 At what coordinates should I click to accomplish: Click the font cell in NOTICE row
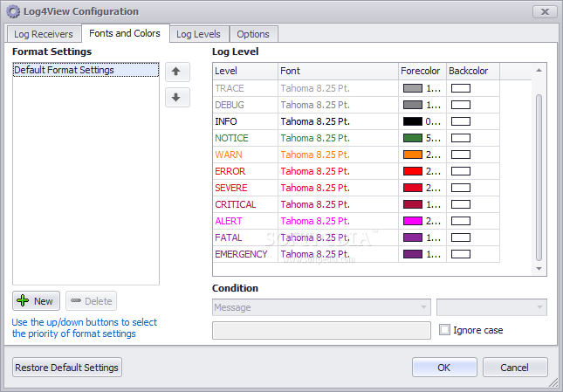pos(338,138)
